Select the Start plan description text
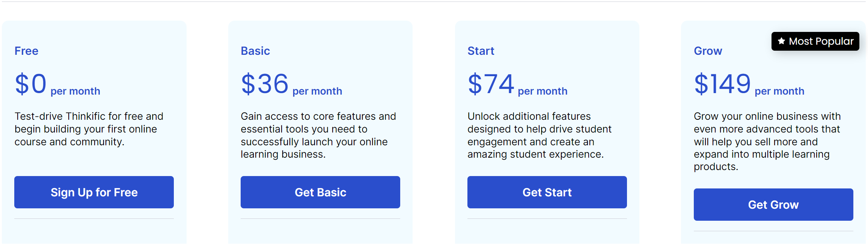Screen dimensions: 868x244 [539, 135]
